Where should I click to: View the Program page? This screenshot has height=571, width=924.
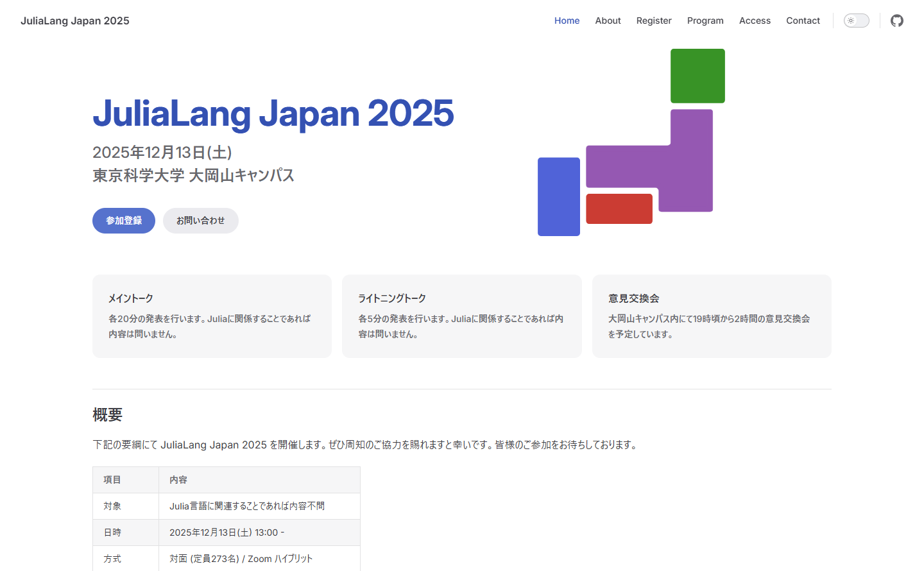(705, 21)
